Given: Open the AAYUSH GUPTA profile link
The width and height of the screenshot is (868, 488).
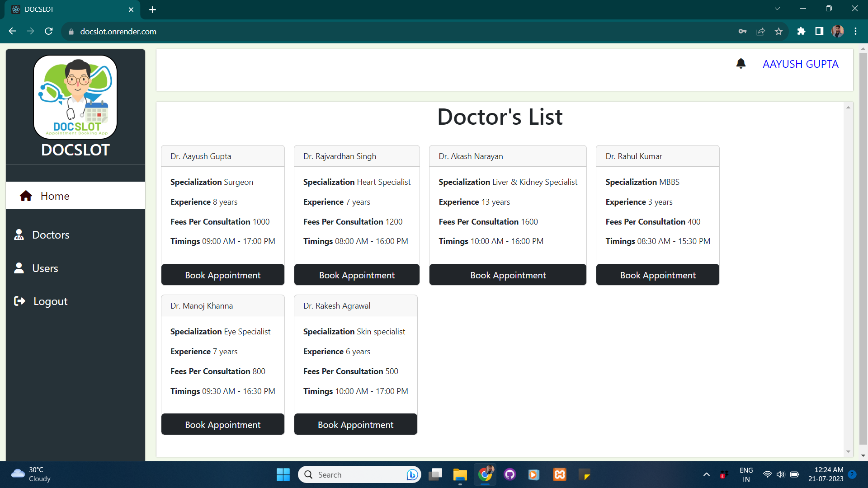Looking at the screenshot, I should tap(800, 64).
